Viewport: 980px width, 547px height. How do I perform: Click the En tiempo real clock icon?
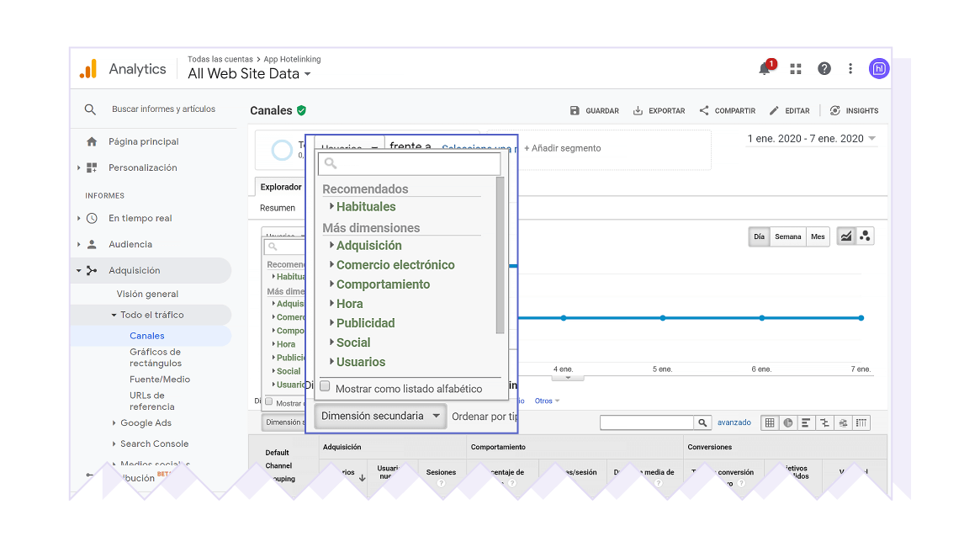92,218
